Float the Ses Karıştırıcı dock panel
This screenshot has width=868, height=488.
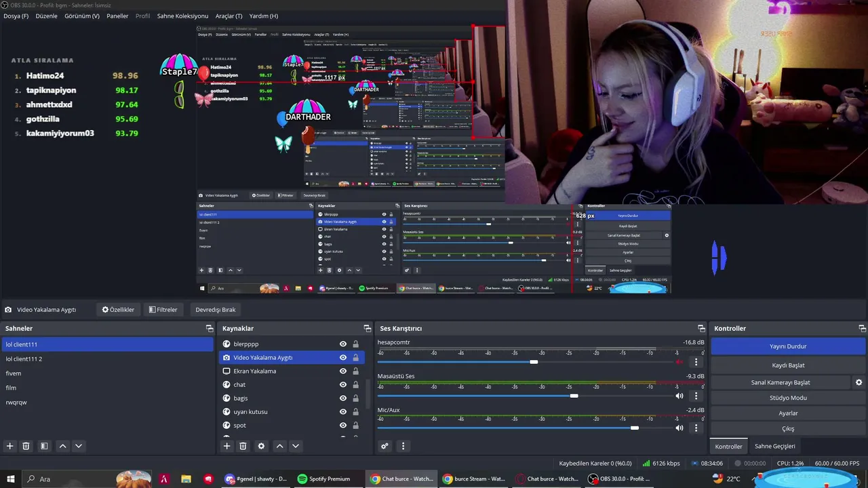[701, 328]
